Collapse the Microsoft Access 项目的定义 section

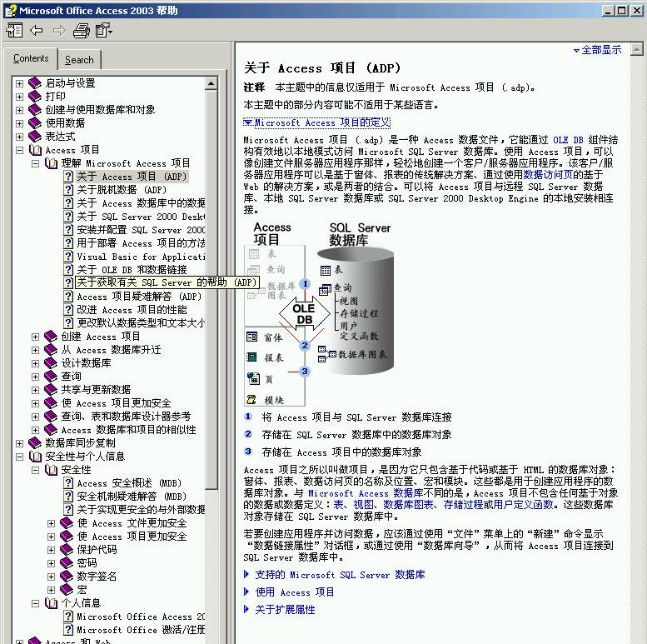coord(317,122)
